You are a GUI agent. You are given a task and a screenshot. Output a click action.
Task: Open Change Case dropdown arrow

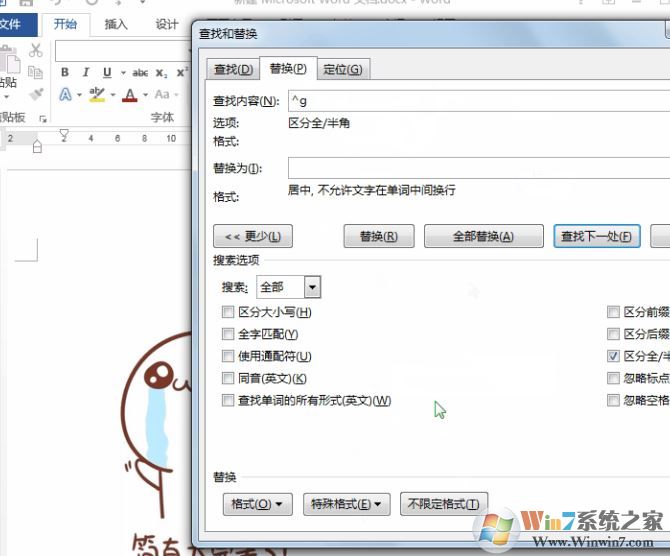[x=176, y=95]
